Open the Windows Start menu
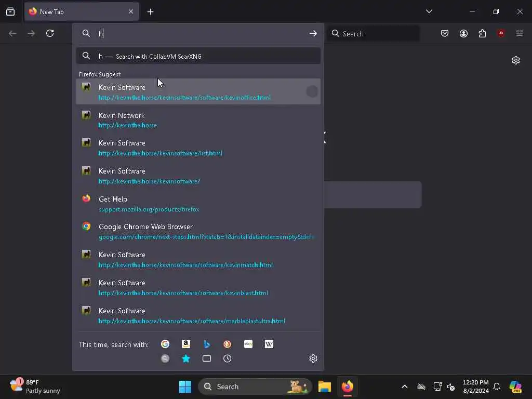 pyautogui.click(x=185, y=387)
